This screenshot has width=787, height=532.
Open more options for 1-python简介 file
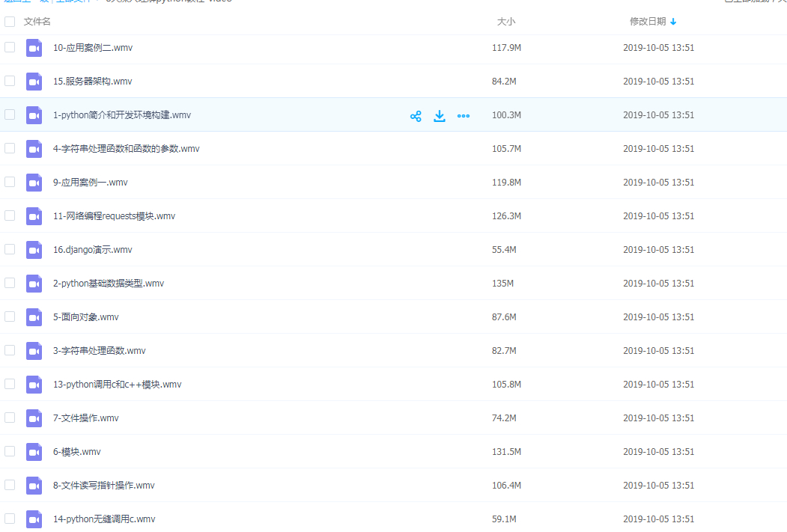pos(464,116)
